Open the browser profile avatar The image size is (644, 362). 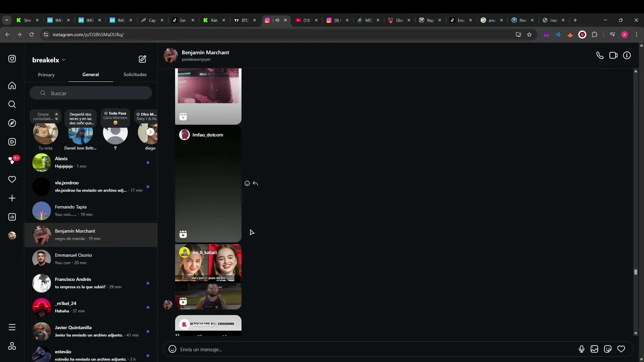point(624,35)
